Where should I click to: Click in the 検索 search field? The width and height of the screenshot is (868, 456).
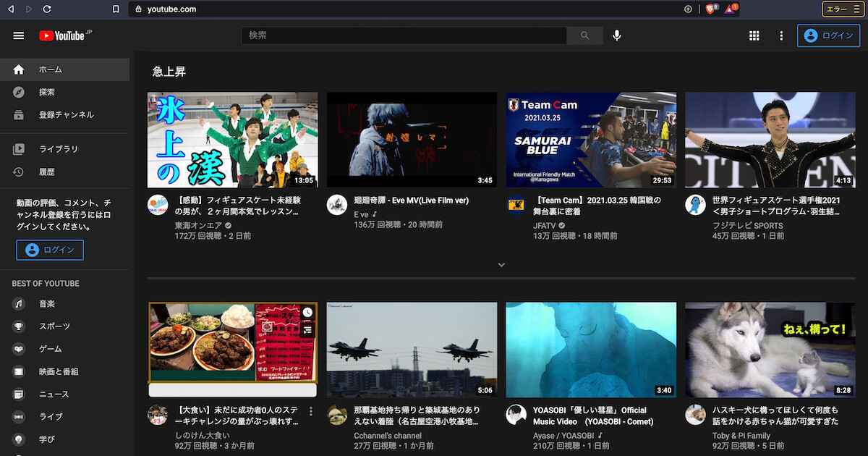click(405, 35)
